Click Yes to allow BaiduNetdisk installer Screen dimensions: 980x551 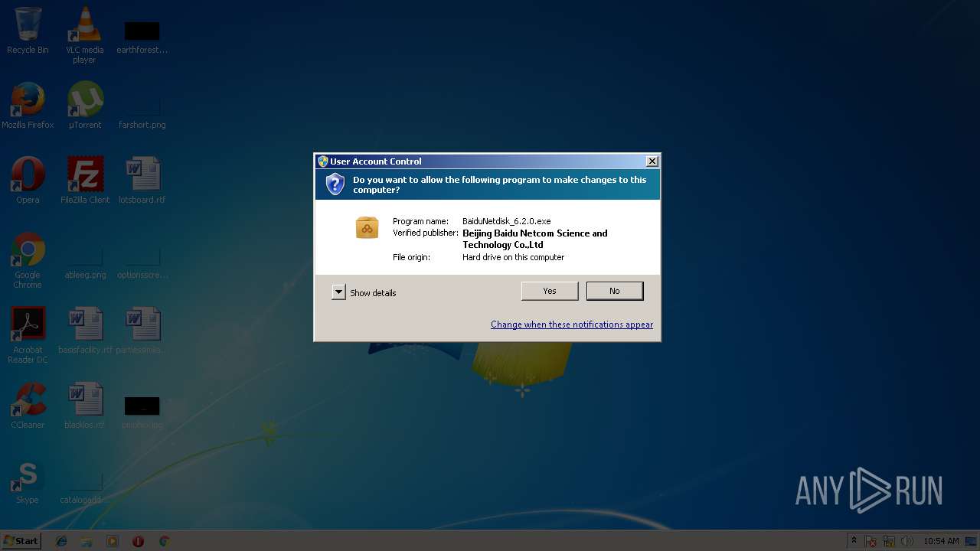click(550, 291)
